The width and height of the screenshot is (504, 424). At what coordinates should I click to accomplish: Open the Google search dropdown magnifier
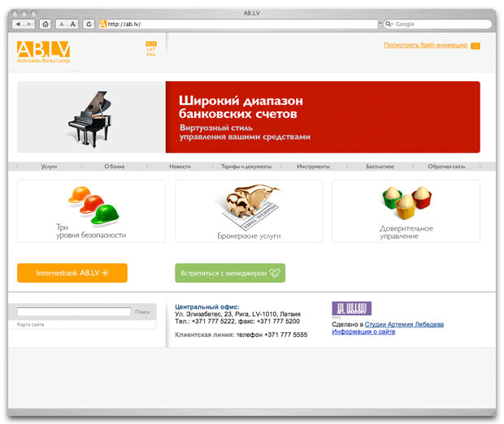tap(389, 24)
